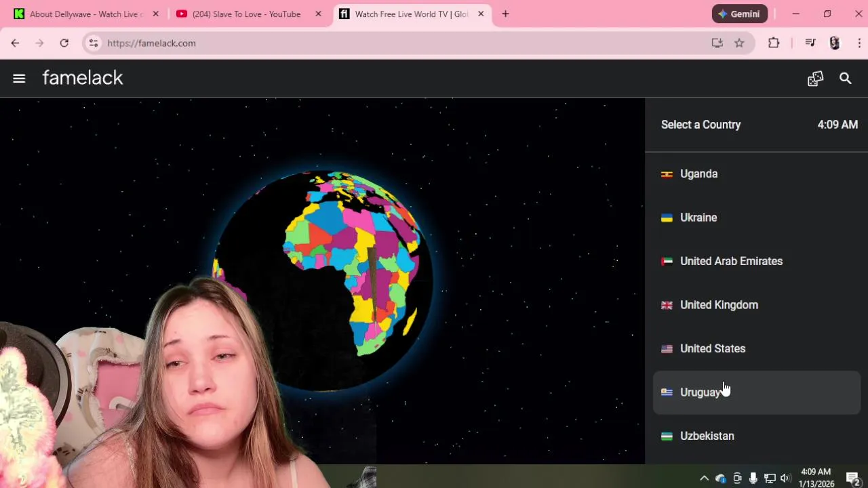Select the Watch Free Live World TV tab

coord(411,14)
